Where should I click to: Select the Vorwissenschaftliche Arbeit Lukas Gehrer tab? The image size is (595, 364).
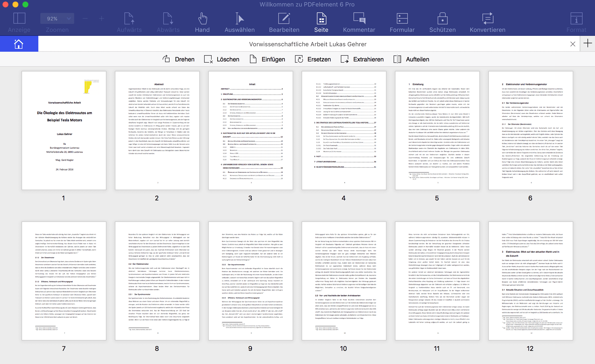[308, 44]
